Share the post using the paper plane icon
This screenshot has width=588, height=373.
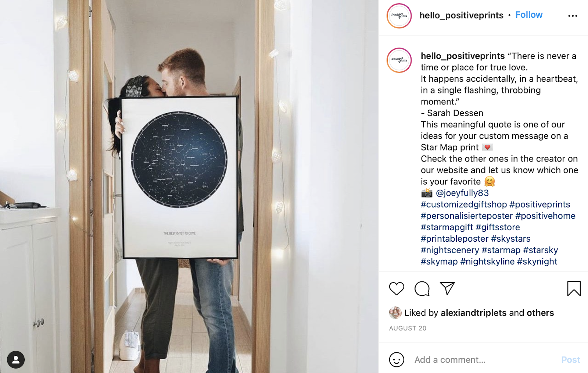[447, 288]
